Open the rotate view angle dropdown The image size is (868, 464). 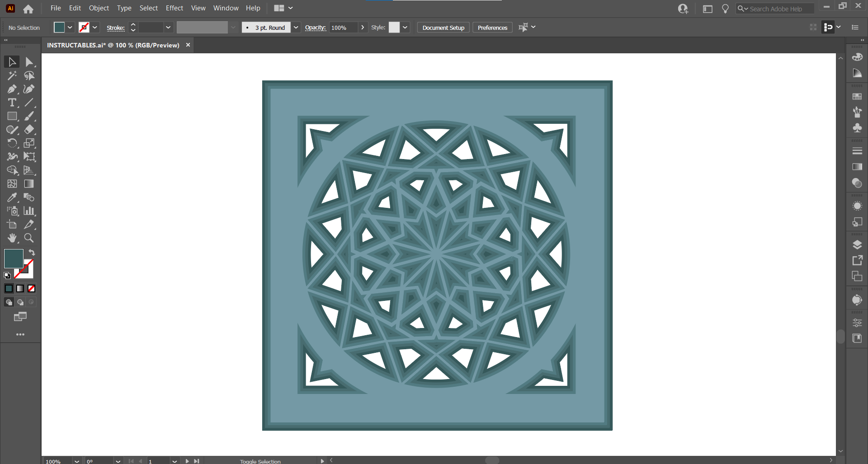click(118, 461)
